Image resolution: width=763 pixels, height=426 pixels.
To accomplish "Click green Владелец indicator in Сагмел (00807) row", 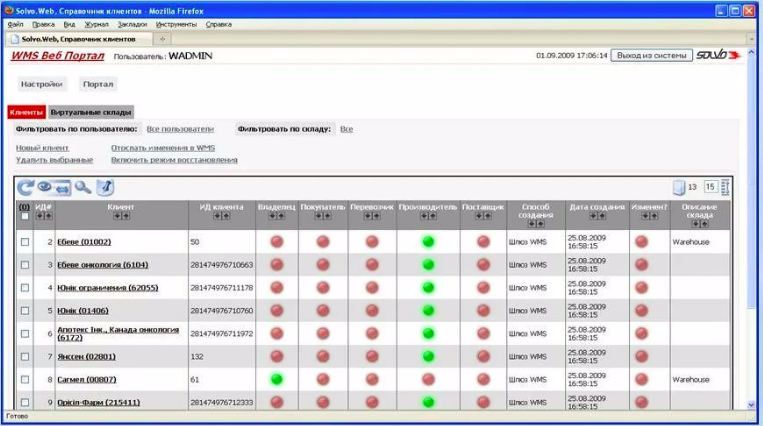I will point(277,379).
